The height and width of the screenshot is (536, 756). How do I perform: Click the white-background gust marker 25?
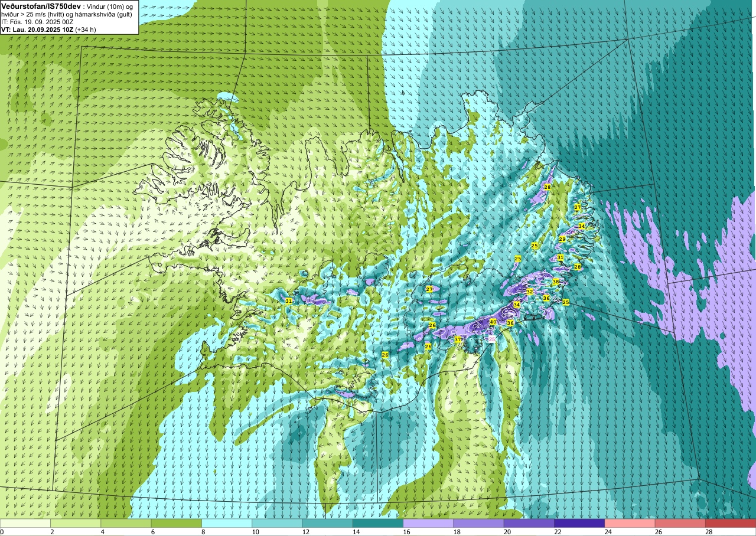pos(492,339)
